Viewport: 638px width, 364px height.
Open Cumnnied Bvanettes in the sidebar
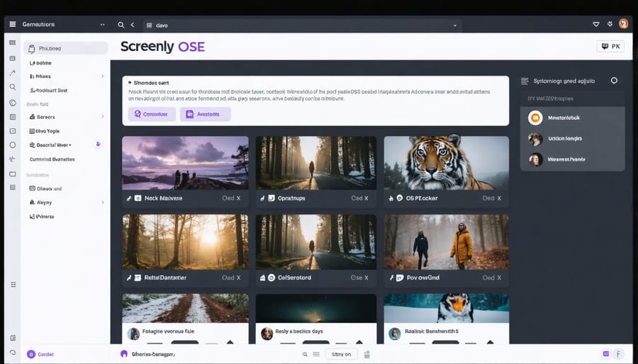coord(52,159)
